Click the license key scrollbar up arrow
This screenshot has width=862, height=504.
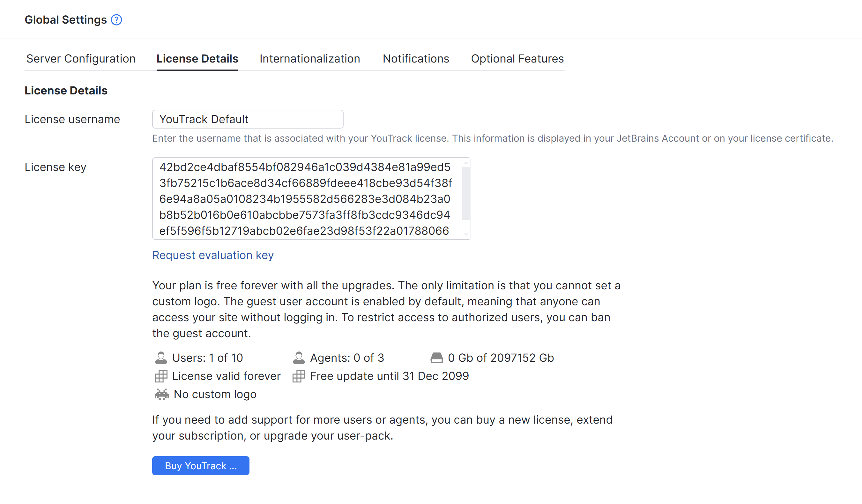pos(465,163)
